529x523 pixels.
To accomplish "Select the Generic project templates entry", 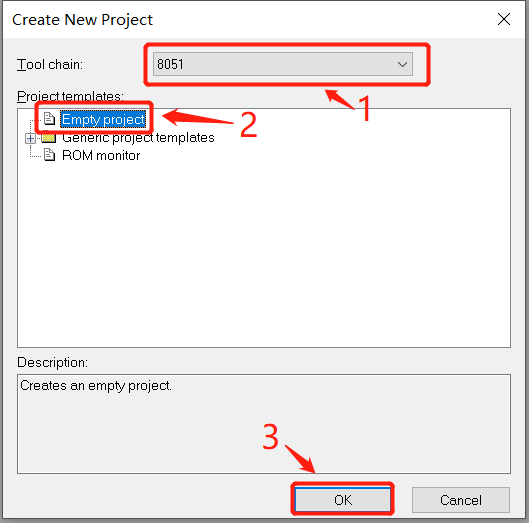I will 138,138.
